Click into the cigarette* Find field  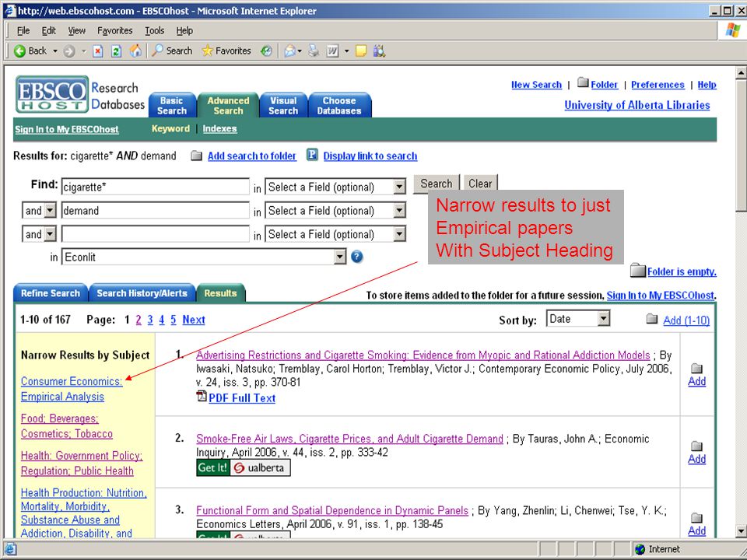(156, 187)
